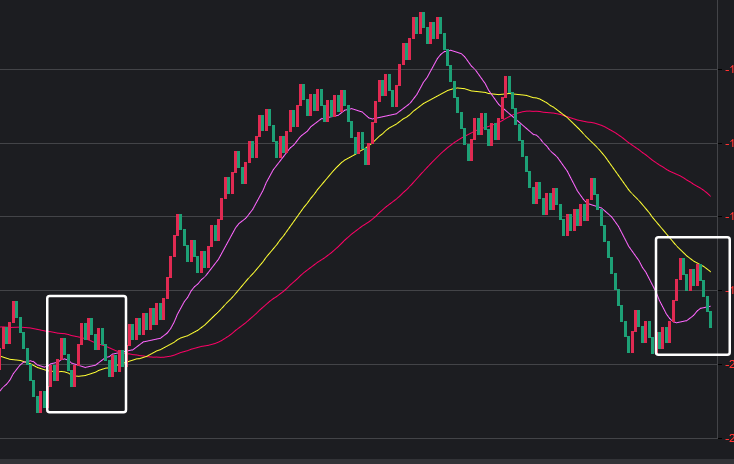Click the top border of the left white box
734x464 pixels.
[87, 296]
